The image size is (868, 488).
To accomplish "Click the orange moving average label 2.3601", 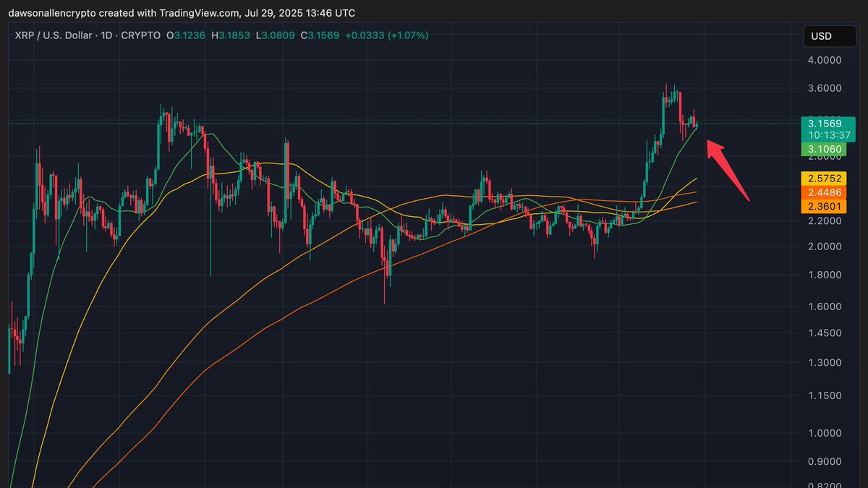I will click(825, 206).
